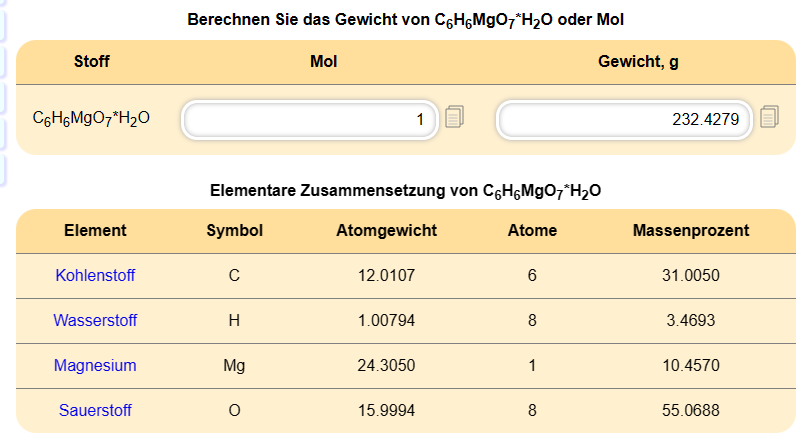Click the Gewicht field showing 232.4279
Image resolution: width=804 pixels, height=441 pixels.
[625, 120]
